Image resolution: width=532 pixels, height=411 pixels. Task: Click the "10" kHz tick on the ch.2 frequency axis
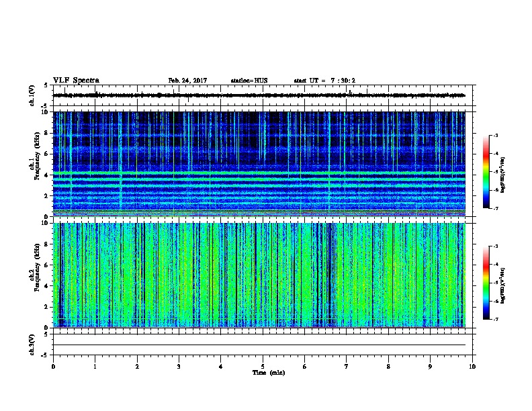click(45, 223)
